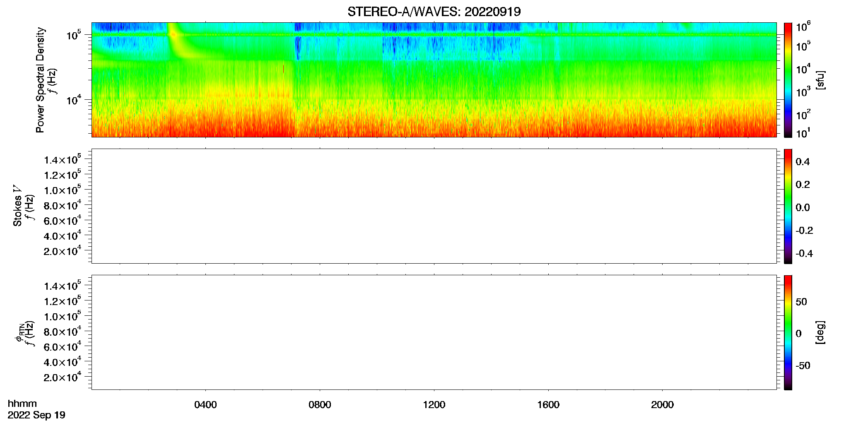Click the 0.4 Stokes colorbar value
Image resolution: width=868 pixels, height=447 pixels.
click(x=803, y=162)
